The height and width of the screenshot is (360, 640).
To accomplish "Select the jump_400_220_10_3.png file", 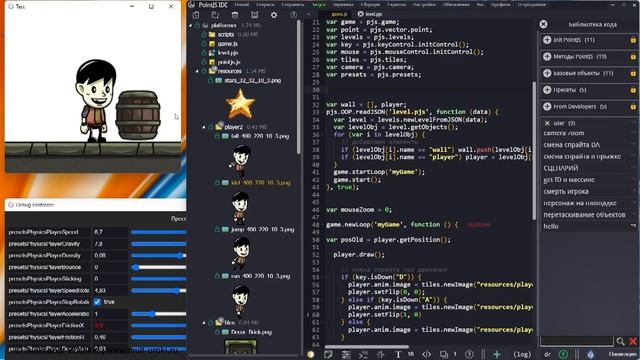I will [262, 229].
